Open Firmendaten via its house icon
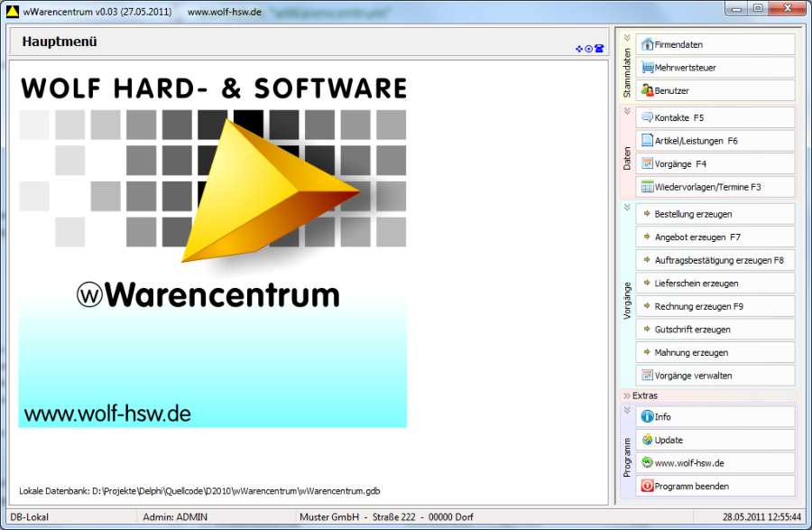 [647, 44]
